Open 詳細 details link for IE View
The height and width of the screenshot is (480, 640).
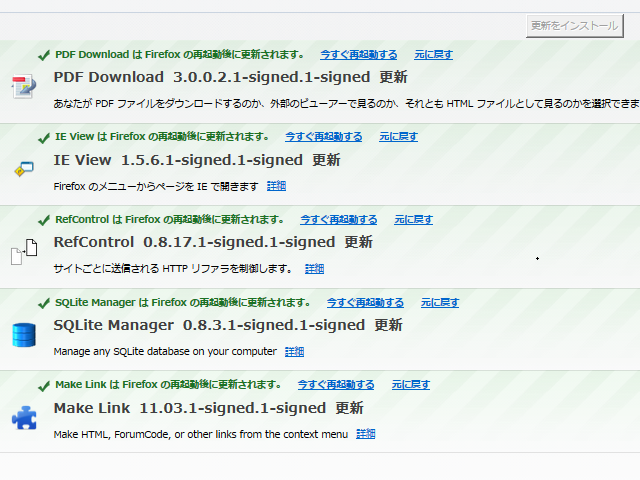(x=276, y=186)
